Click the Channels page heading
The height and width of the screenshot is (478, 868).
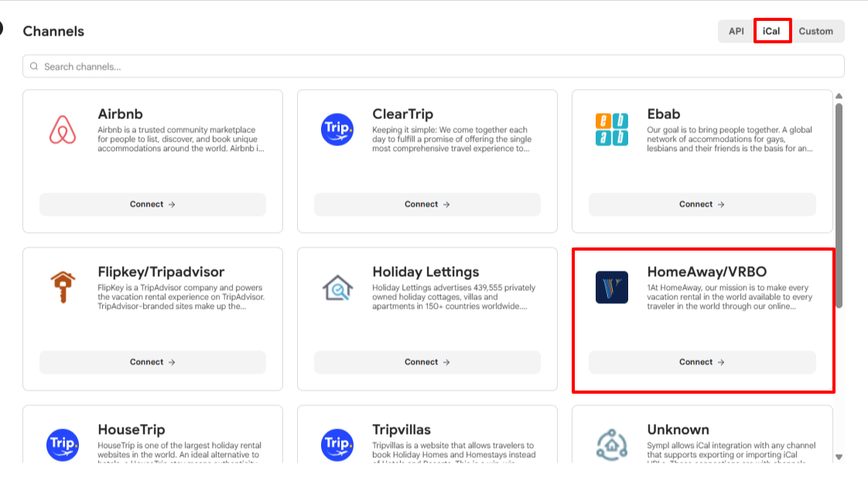pos(53,31)
